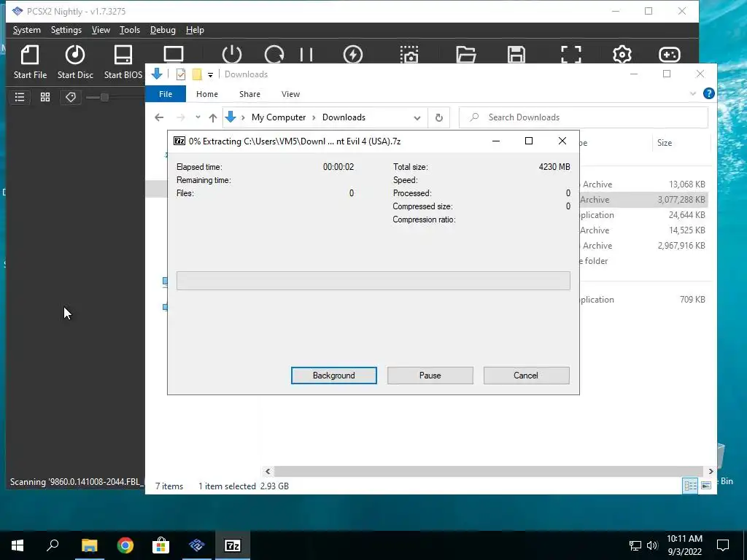The width and height of the screenshot is (747, 560).
Task: Click Pause button in 7-Zip dialog
Action: tap(430, 376)
